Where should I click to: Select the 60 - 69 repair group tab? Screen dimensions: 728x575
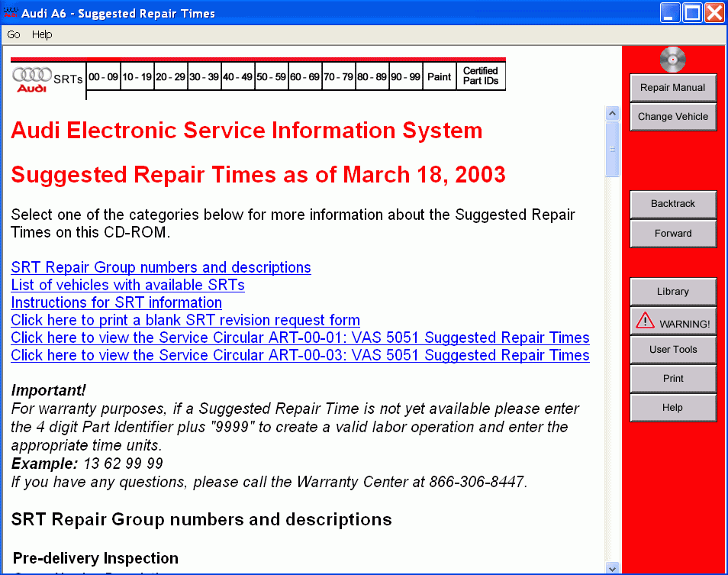304,76
